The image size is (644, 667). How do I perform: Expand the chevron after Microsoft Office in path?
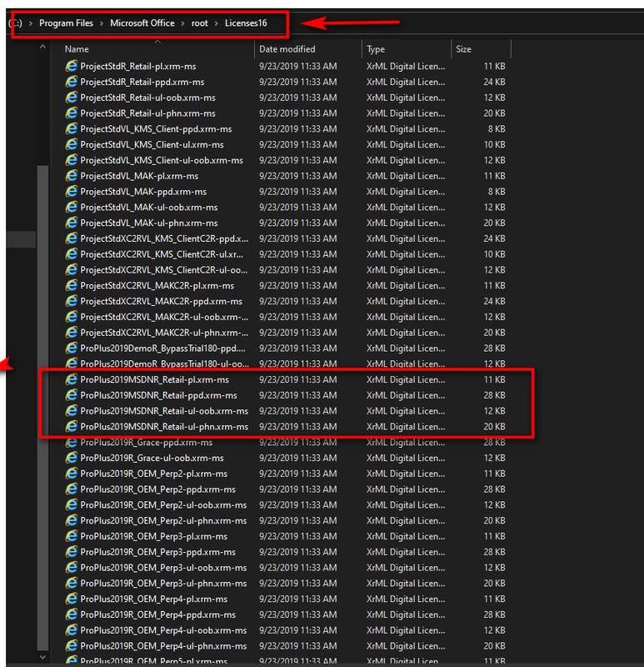pyautogui.click(x=182, y=23)
